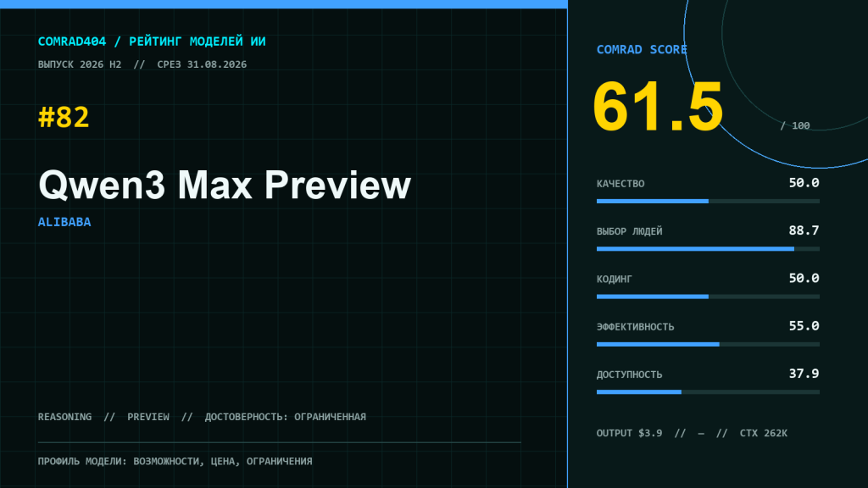Screen dimensions: 868x488
Task: Click the ВЫПУСК 2026 H2 // СРЕЗ 31.08.2026 line
Action: coord(142,64)
